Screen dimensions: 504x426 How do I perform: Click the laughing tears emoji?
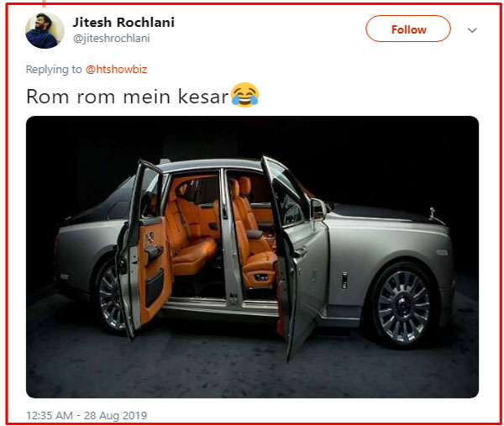click(x=245, y=95)
